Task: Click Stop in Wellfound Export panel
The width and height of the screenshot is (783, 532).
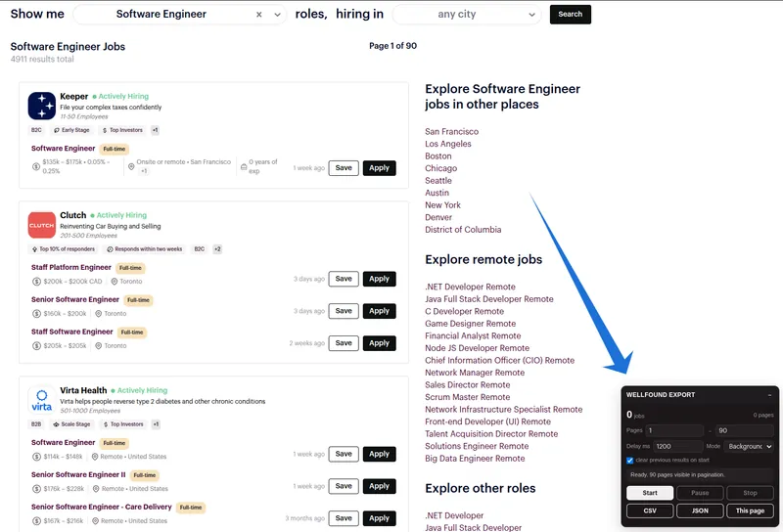Action: pyautogui.click(x=750, y=493)
